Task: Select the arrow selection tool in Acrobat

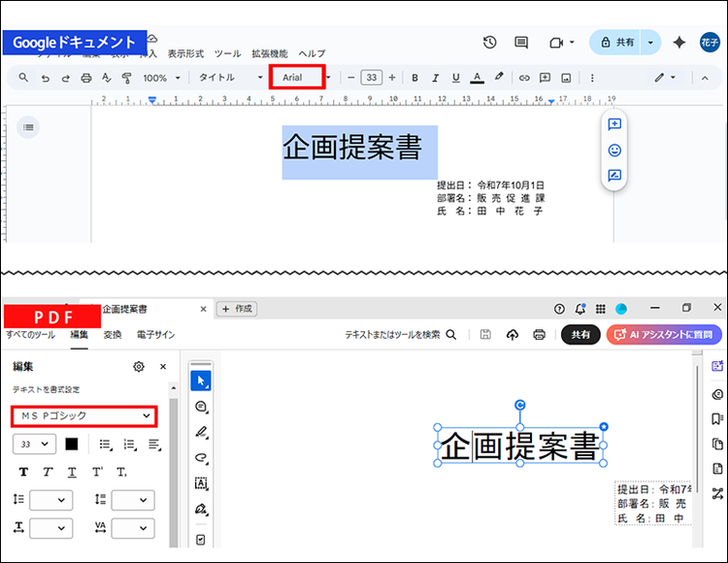Action: pos(201,380)
